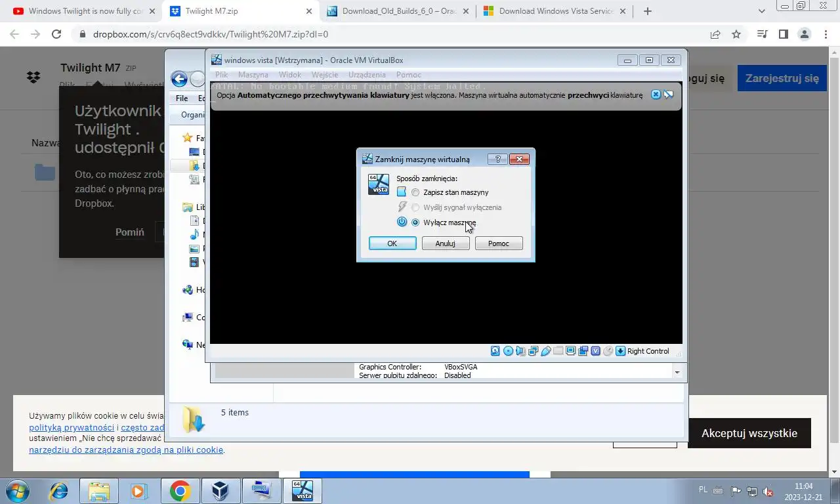Confirm the shutdown dialog with OK
Screen dimensions: 840x504
coord(392,243)
